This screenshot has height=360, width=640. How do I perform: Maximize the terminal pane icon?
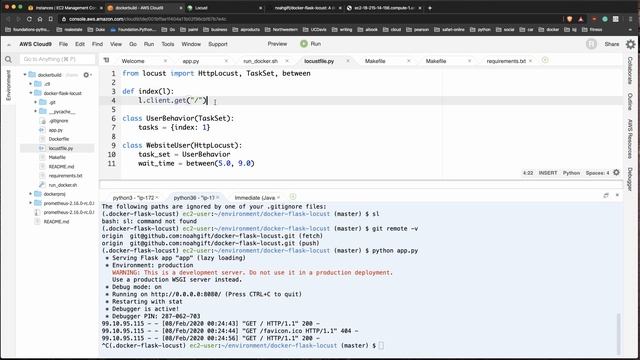point(606,196)
